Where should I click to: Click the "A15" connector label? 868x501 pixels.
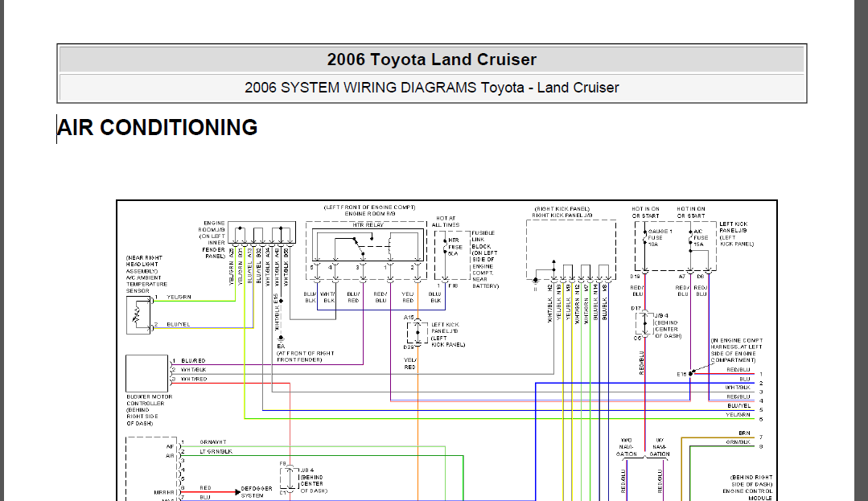point(409,318)
